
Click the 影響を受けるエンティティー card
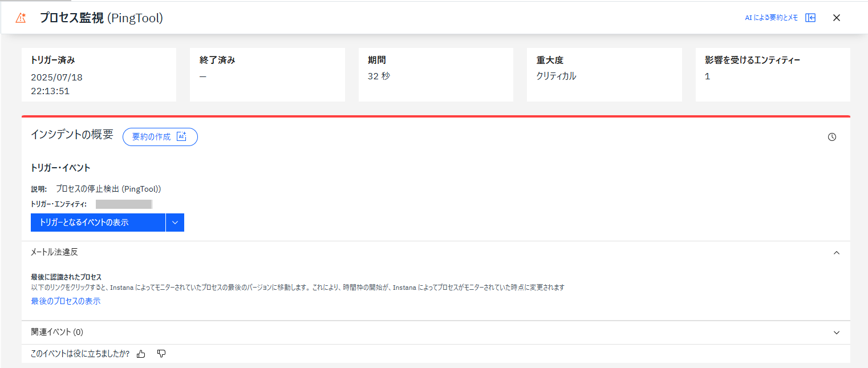(x=773, y=75)
